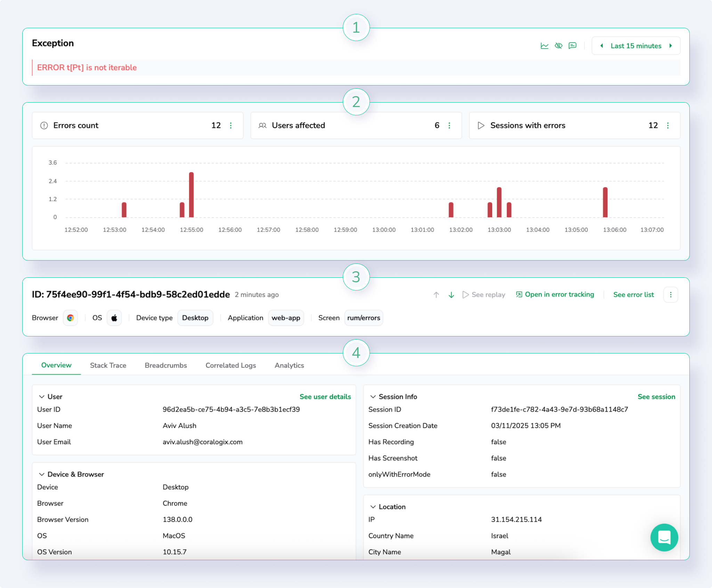Collapse the Location section
712x588 pixels.
(x=373, y=507)
